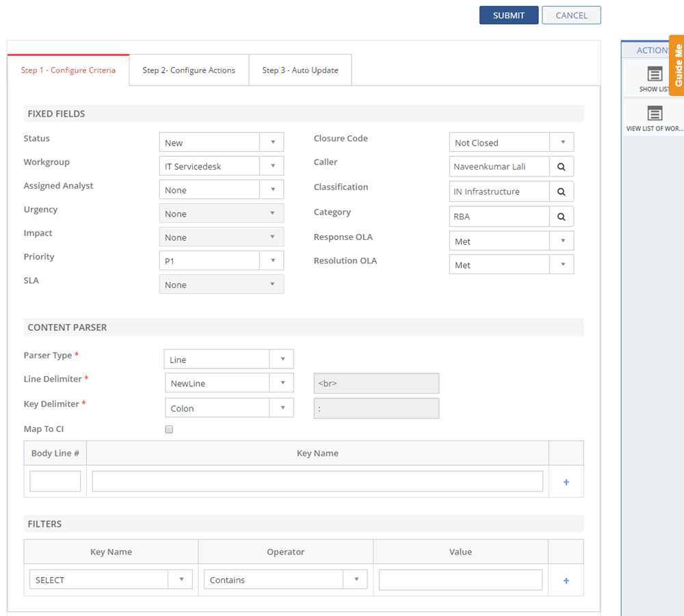The height and width of the screenshot is (616, 684).
Task: Expand the Workgroup dropdown IT Servicedesk
Action: [x=221, y=166]
